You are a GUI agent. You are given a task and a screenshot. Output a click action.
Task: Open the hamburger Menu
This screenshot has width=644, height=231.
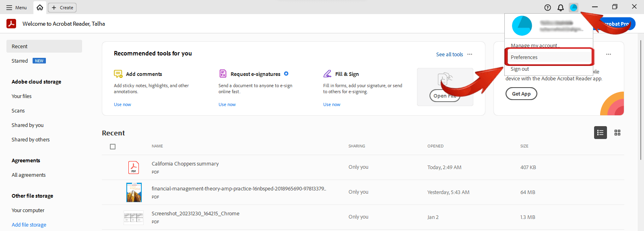pos(17,8)
